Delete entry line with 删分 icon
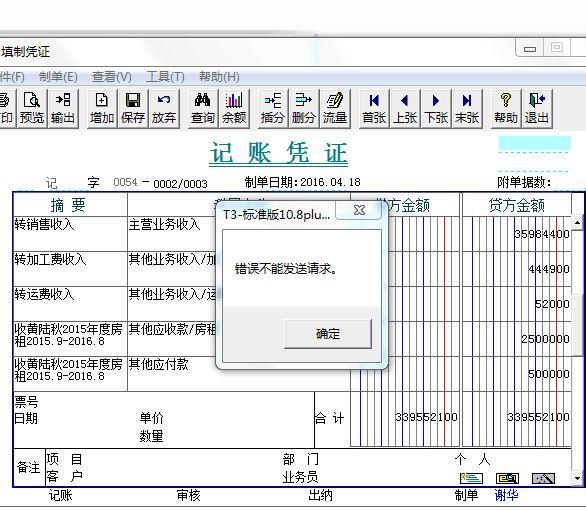 pyautogui.click(x=303, y=108)
